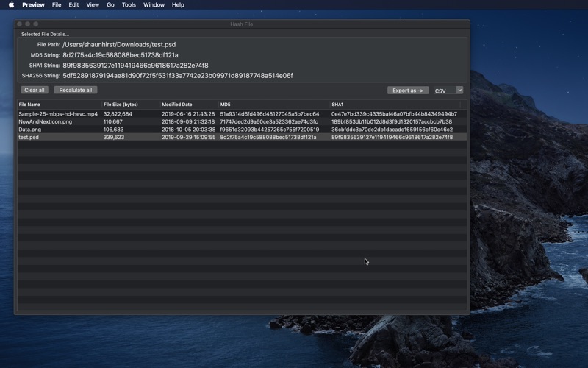Open the File menu
The height and width of the screenshot is (368, 588).
coord(57,5)
